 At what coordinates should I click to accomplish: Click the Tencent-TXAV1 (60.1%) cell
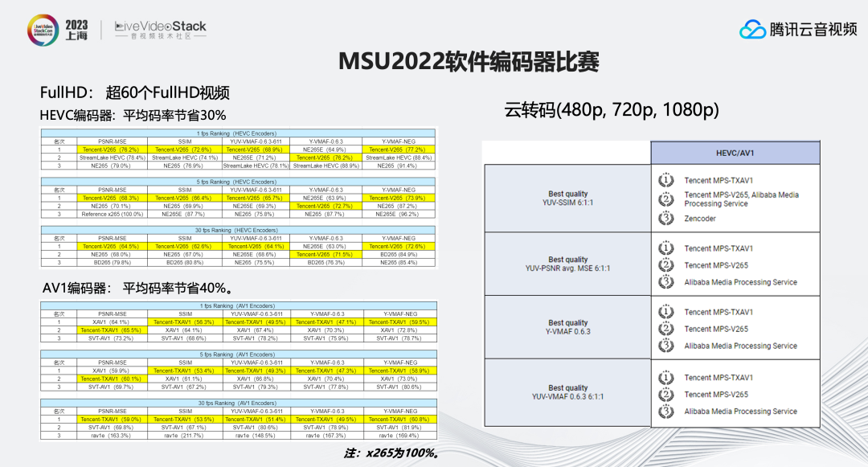(111, 379)
